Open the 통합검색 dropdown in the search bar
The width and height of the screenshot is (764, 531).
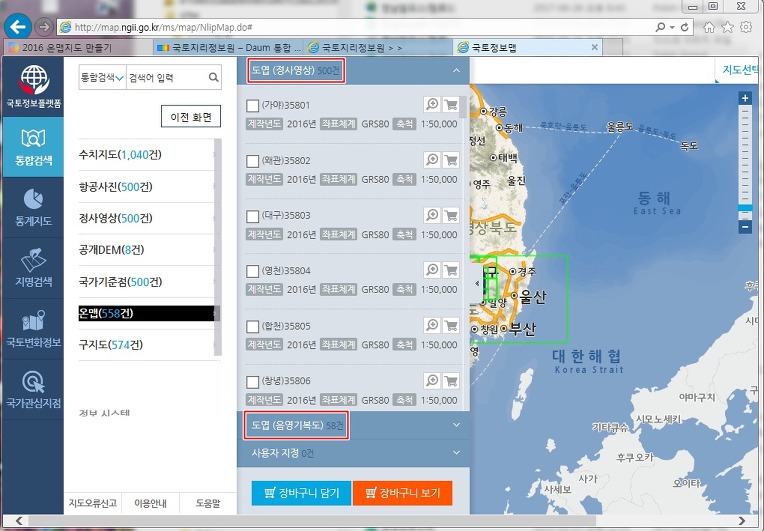101,77
